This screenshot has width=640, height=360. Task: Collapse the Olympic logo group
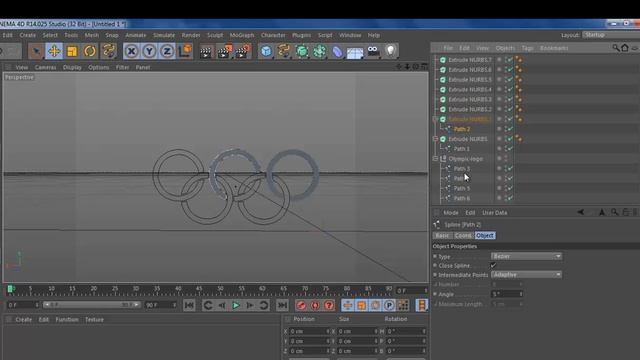(x=436, y=158)
